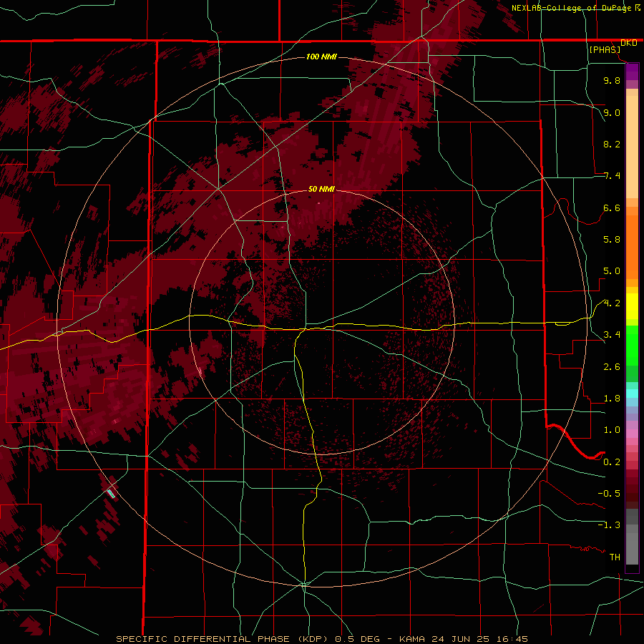
Task: Click the 2.6 value on the scale
Action: pos(612,367)
